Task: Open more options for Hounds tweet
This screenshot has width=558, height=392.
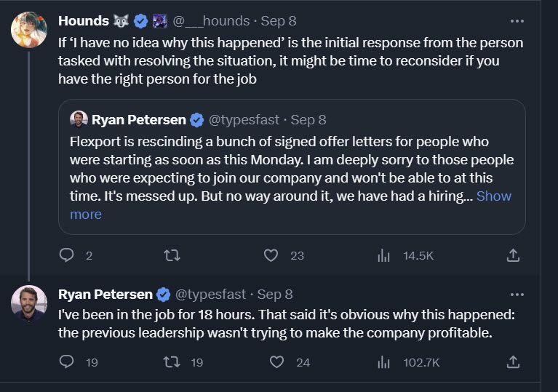Action: point(517,21)
